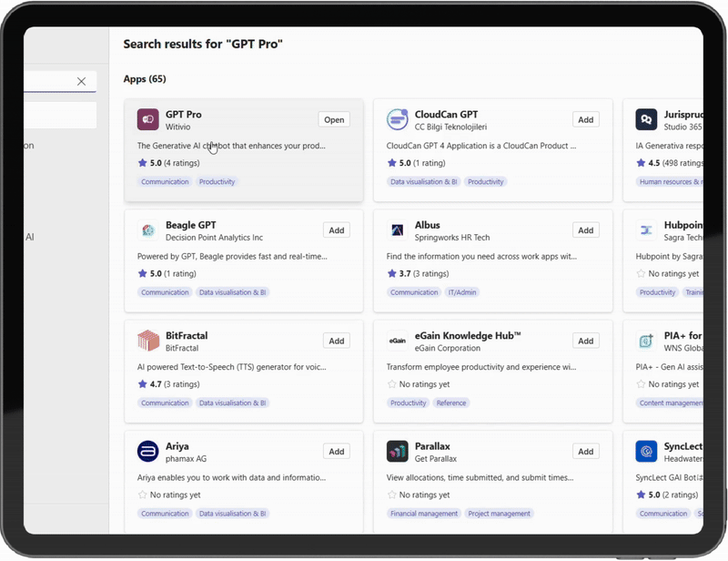Click Data visualisation & BI tag on CloudCan GPT
The image size is (728, 561).
(423, 182)
